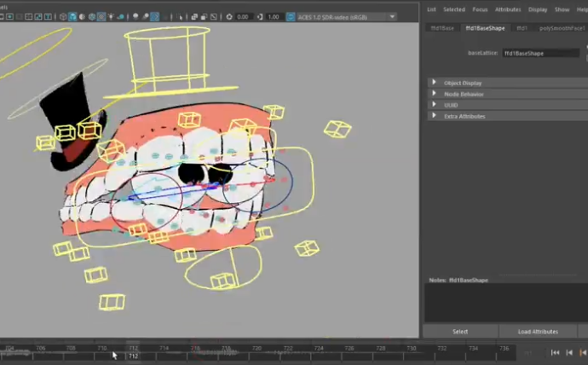Enable wireframe shading in viewport toolbar
Screen dimensions: 588x365
(x=61, y=17)
